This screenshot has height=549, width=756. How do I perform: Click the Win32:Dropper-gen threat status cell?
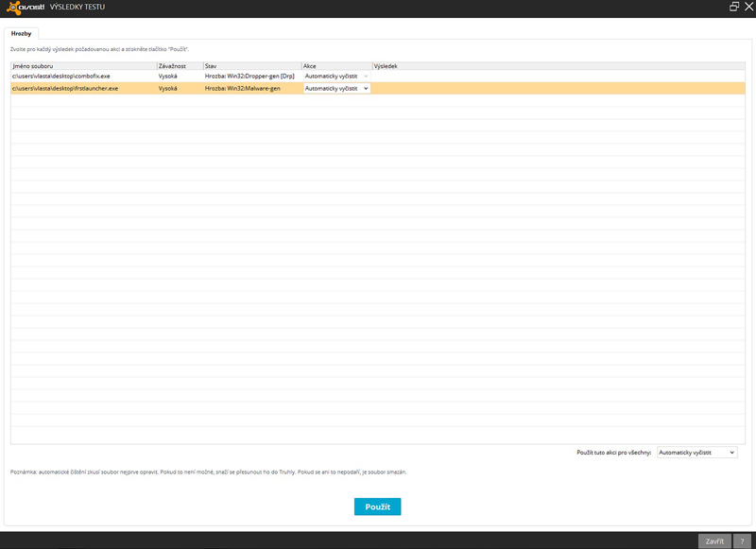pyautogui.click(x=249, y=76)
